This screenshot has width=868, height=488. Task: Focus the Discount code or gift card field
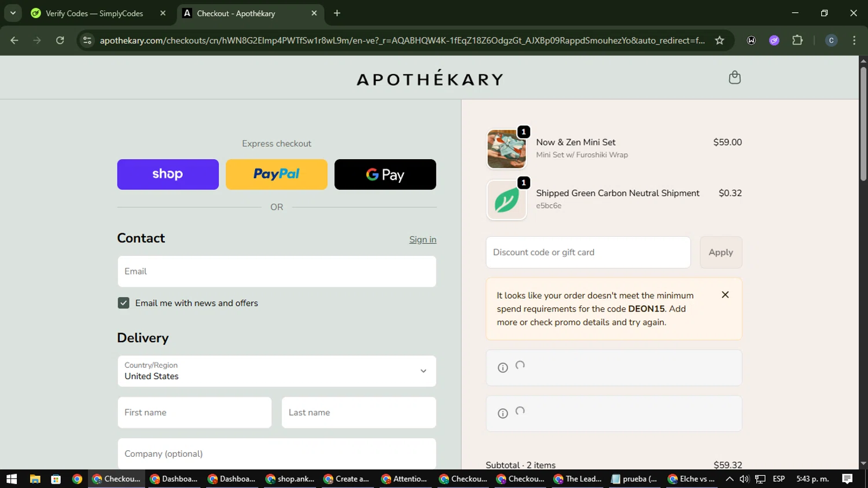pos(588,252)
